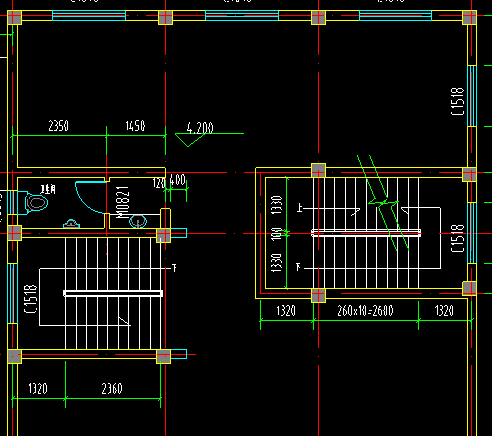This screenshot has width=492, height=436.
Task: Select the door swing arc beside M0821
Action: [92, 197]
